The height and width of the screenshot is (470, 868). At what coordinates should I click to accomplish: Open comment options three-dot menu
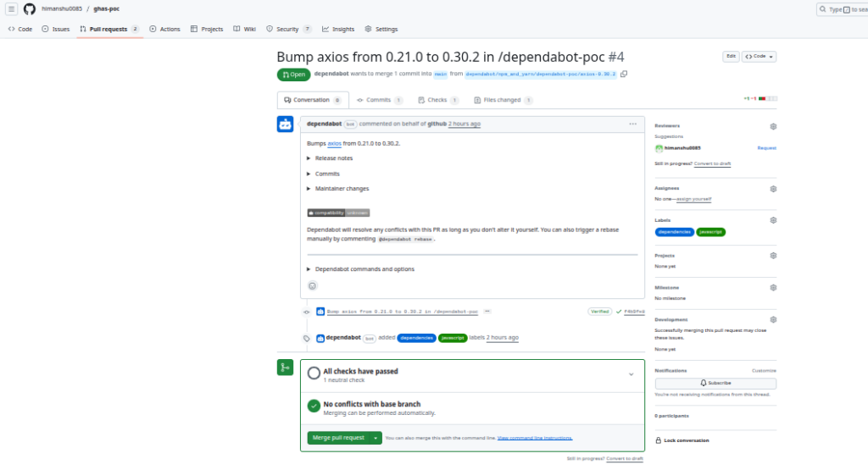tap(632, 124)
